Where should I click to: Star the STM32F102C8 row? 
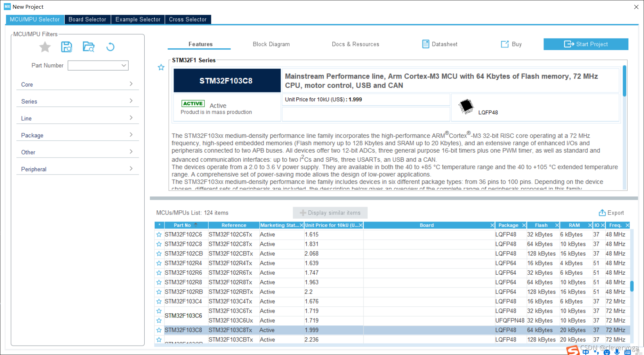159,244
